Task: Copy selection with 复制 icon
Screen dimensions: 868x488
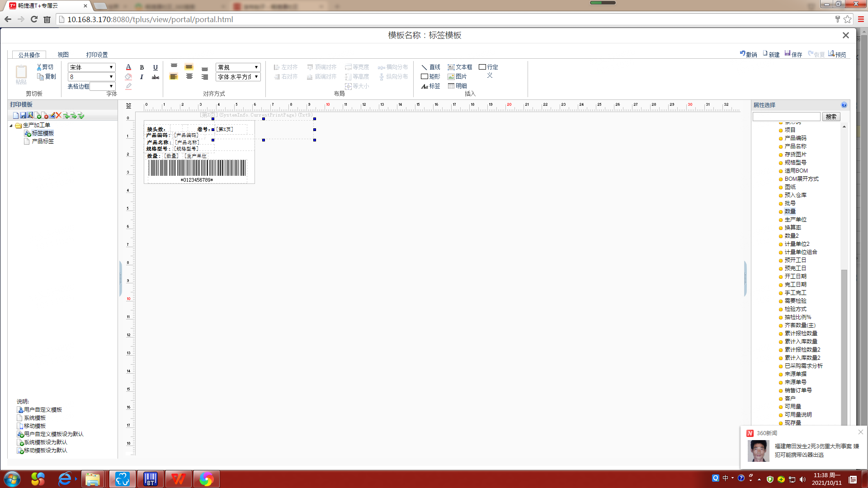Action: pyautogui.click(x=46, y=77)
